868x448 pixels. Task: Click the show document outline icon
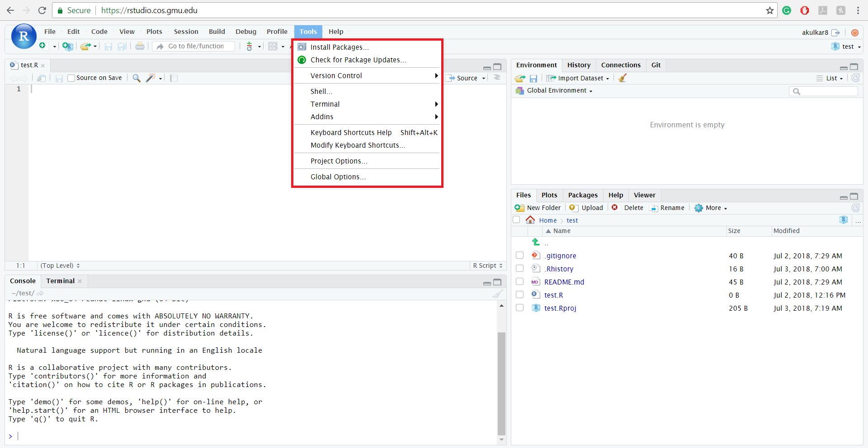point(497,77)
